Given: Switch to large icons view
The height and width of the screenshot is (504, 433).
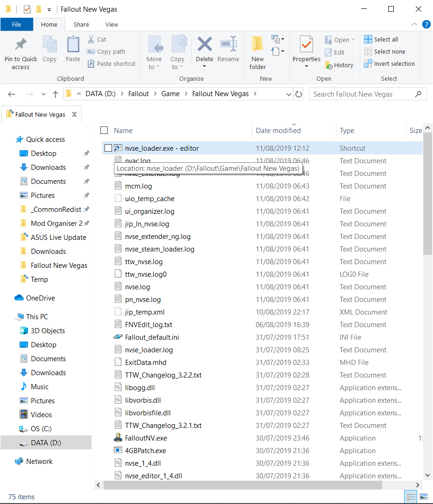Looking at the screenshot, I should point(424,497).
